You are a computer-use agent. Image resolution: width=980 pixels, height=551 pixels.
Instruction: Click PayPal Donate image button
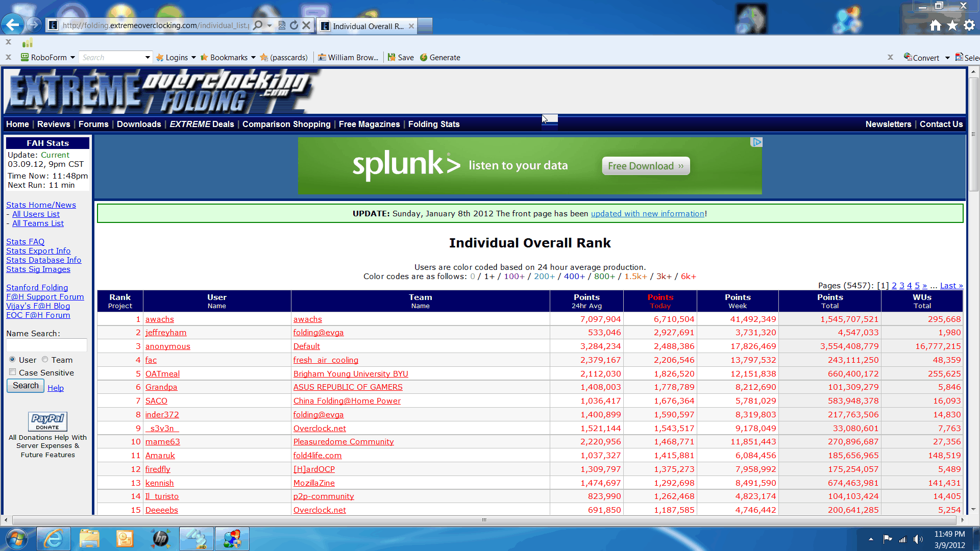47,421
